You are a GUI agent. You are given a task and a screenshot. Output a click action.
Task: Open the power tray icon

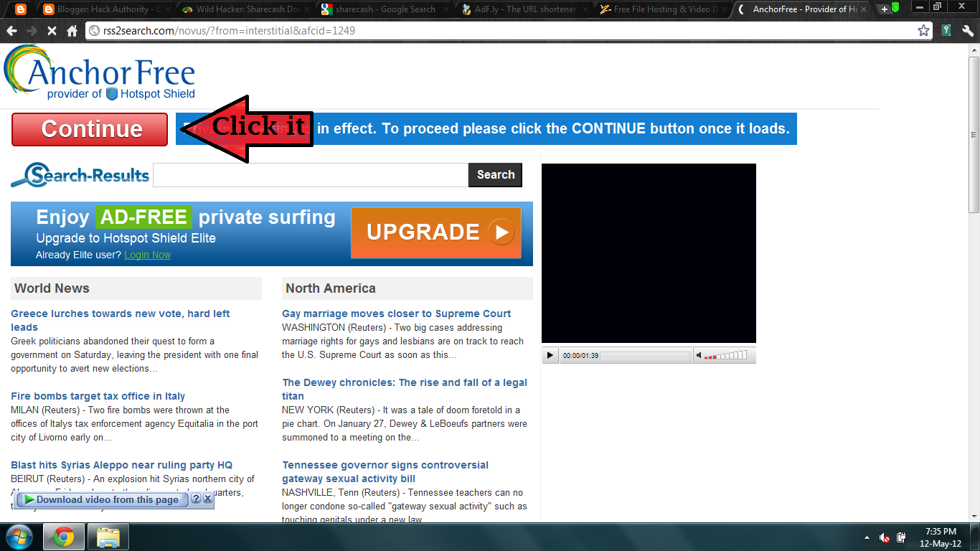coord(902,537)
